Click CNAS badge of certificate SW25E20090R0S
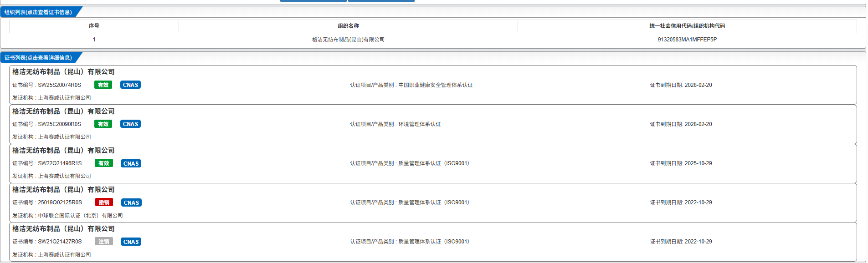The height and width of the screenshot is (263, 868). [130, 124]
